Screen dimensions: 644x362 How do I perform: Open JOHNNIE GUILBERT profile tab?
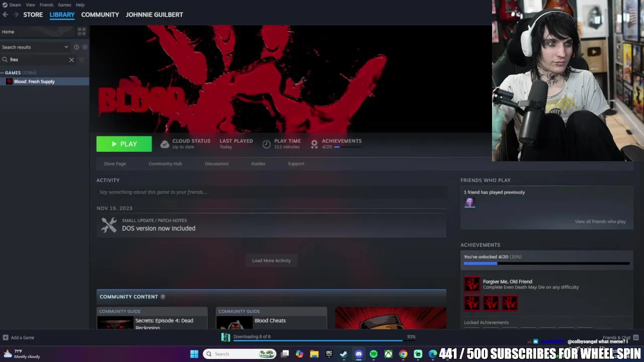click(x=154, y=15)
